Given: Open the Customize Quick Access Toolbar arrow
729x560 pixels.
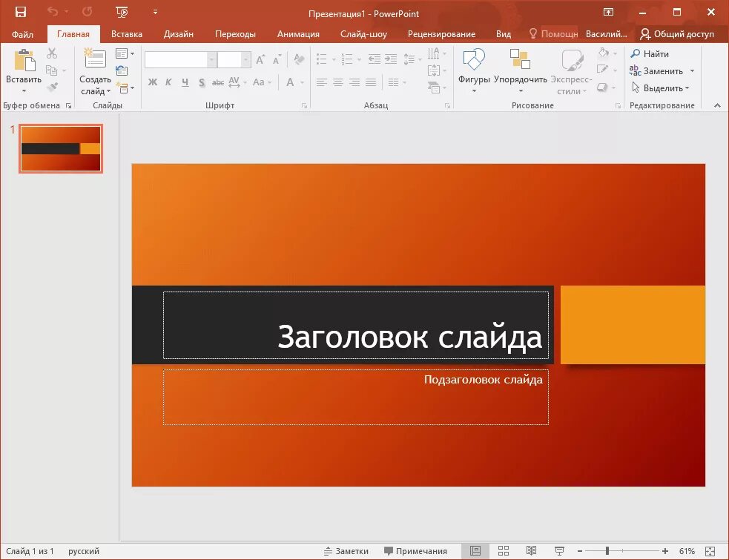Looking at the screenshot, I should pyautogui.click(x=155, y=12).
